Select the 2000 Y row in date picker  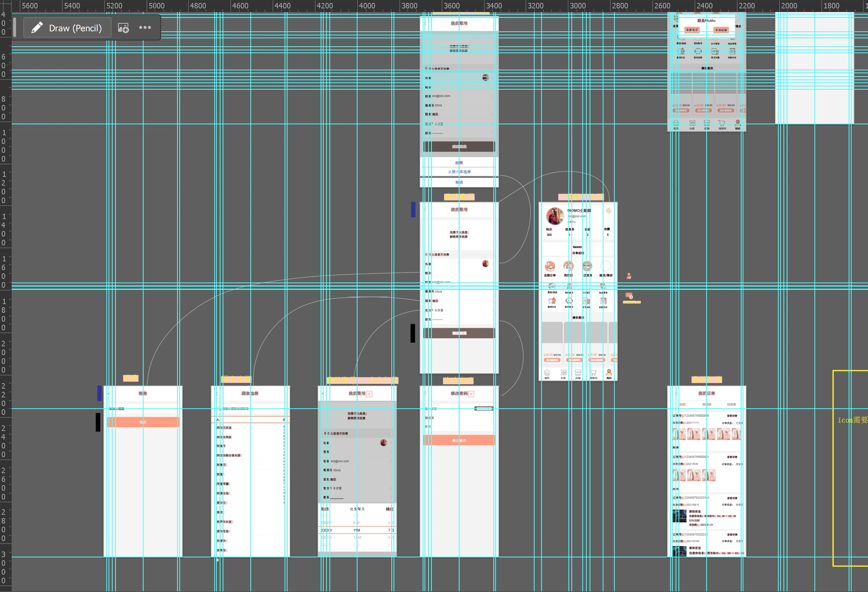coord(357,530)
